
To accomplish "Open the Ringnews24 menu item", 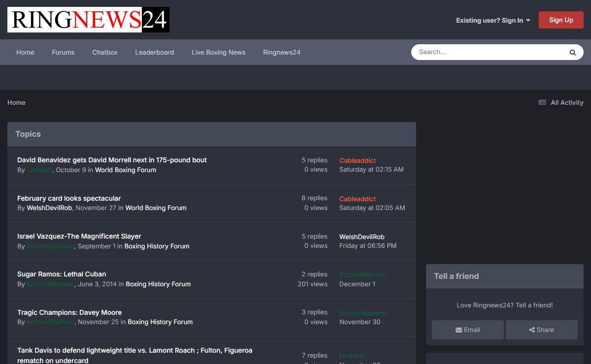I will pyautogui.click(x=282, y=52).
